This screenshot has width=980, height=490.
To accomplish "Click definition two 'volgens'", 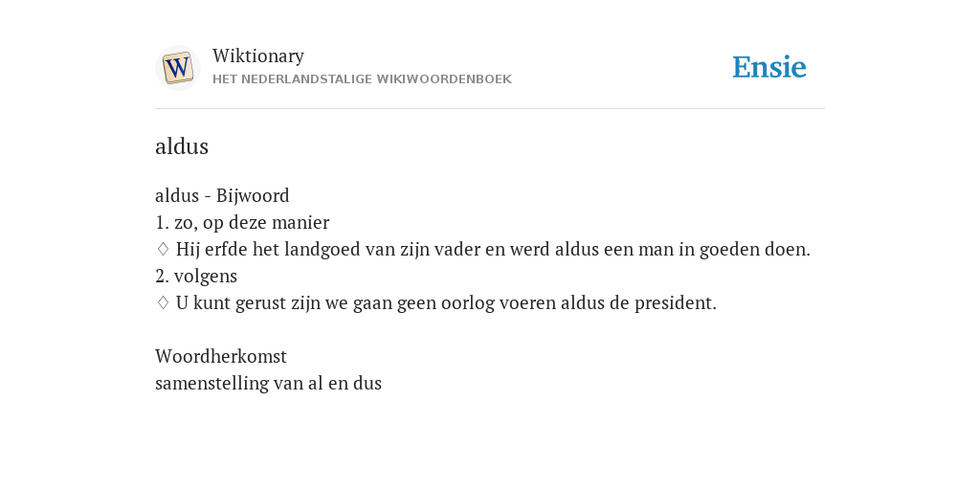I will tap(196, 277).
